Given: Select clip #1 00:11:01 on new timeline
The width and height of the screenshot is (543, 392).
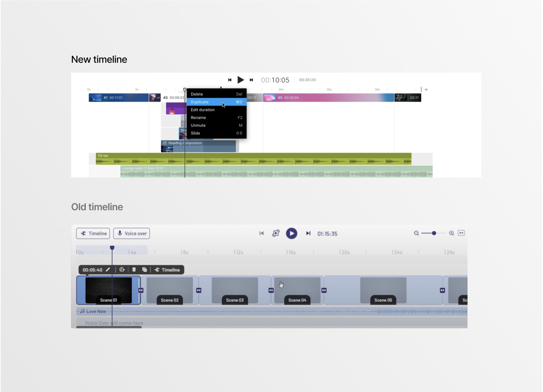Looking at the screenshot, I should point(119,98).
